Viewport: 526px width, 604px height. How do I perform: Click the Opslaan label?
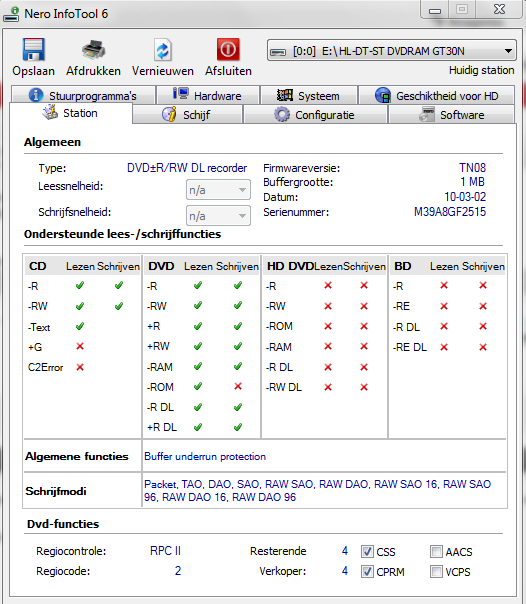tap(34, 71)
